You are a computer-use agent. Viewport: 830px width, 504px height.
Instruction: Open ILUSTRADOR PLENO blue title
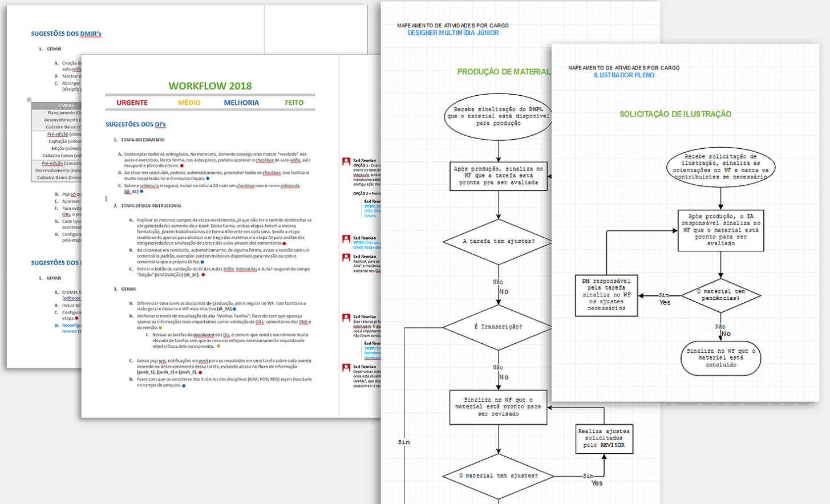point(623,75)
